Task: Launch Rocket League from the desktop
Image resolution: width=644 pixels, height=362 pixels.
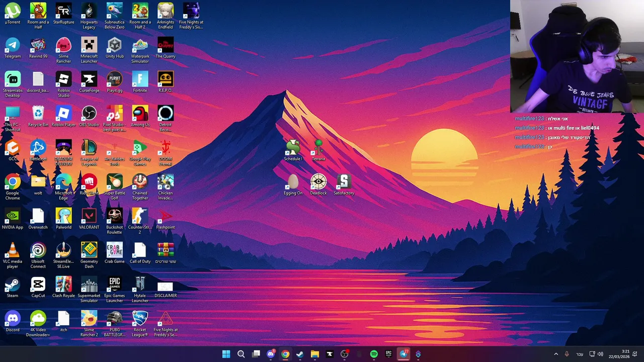Action: (140, 324)
